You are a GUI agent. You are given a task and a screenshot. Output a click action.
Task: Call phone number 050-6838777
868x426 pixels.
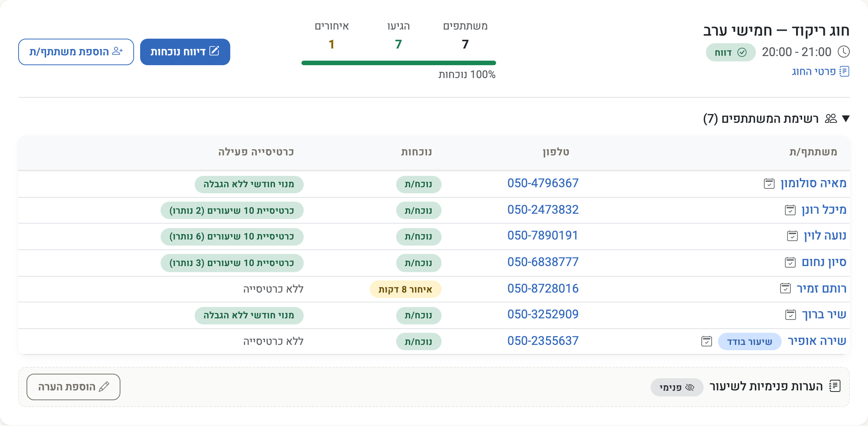coord(543,262)
